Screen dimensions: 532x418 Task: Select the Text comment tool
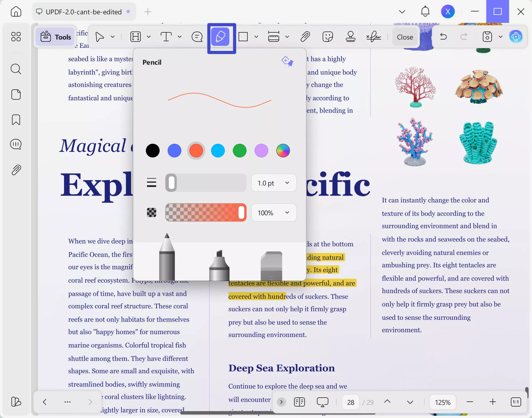(166, 37)
